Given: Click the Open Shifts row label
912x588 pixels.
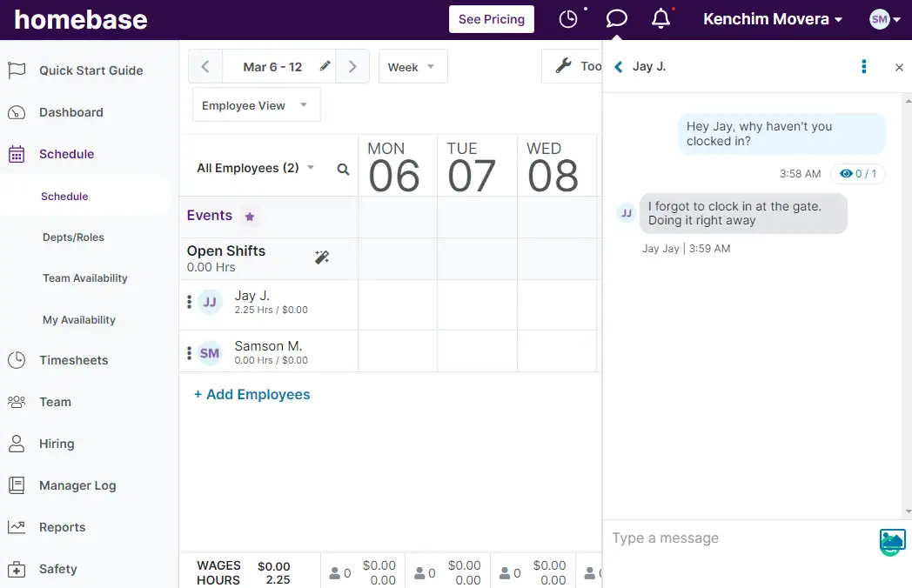Looking at the screenshot, I should pyautogui.click(x=225, y=251).
